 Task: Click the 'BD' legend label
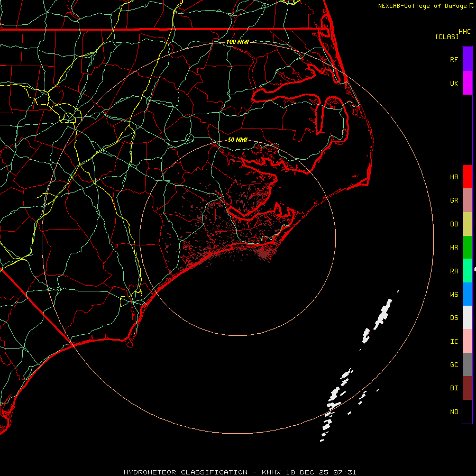[454, 224]
